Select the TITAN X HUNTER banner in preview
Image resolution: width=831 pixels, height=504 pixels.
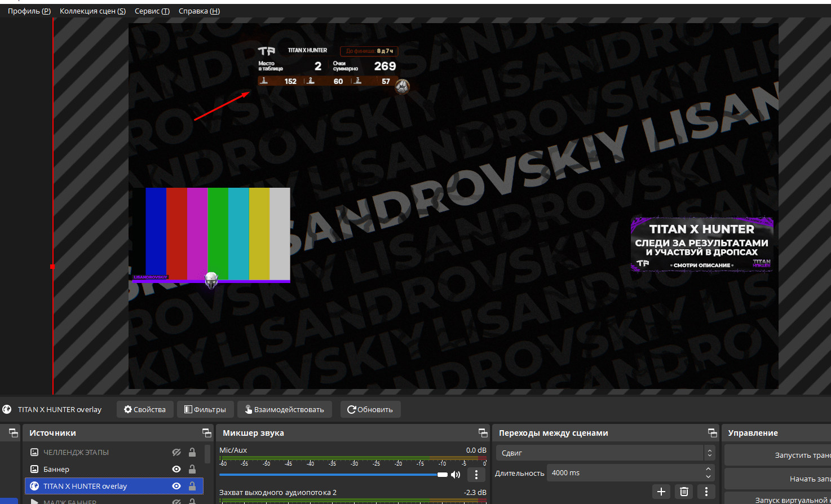pos(702,245)
